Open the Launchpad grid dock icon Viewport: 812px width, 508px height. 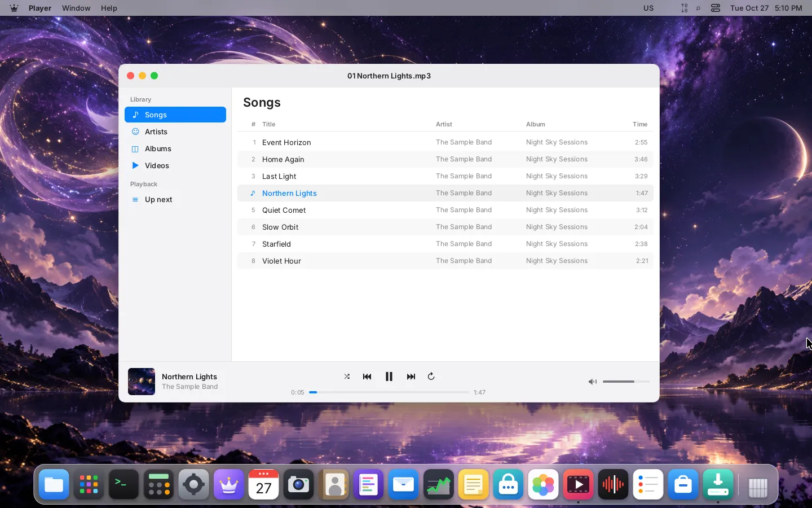pyautogui.click(x=89, y=484)
